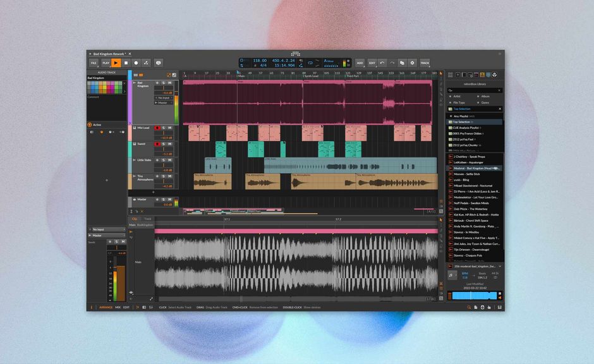Switch to the Clip tab in detail editor
The image size is (594, 364).
click(135, 219)
